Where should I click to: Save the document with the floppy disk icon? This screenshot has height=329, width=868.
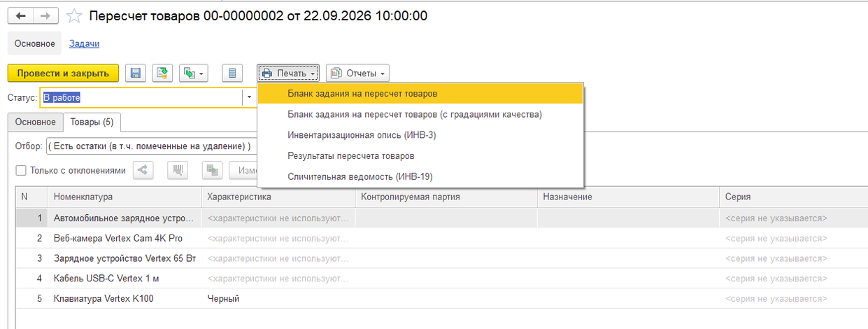(x=136, y=73)
